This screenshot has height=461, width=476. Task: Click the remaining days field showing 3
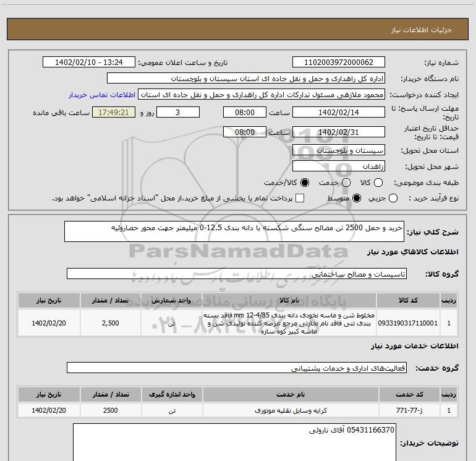click(x=178, y=112)
